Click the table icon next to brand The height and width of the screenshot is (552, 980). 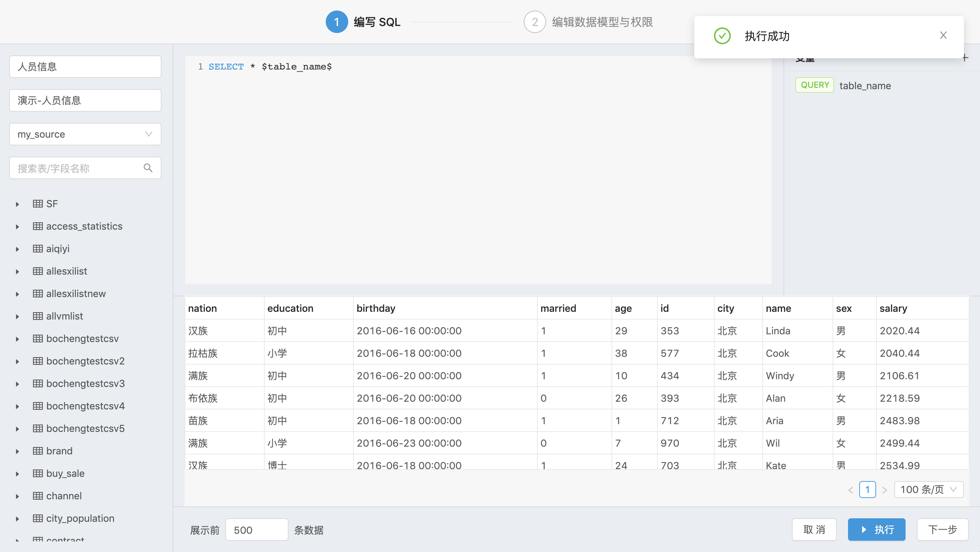[38, 451]
